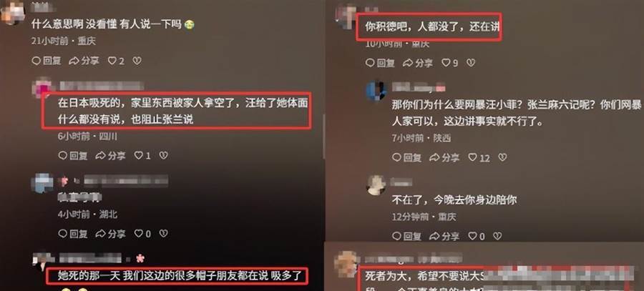Like the 6小时前 四川 comment

tap(142, 156)
